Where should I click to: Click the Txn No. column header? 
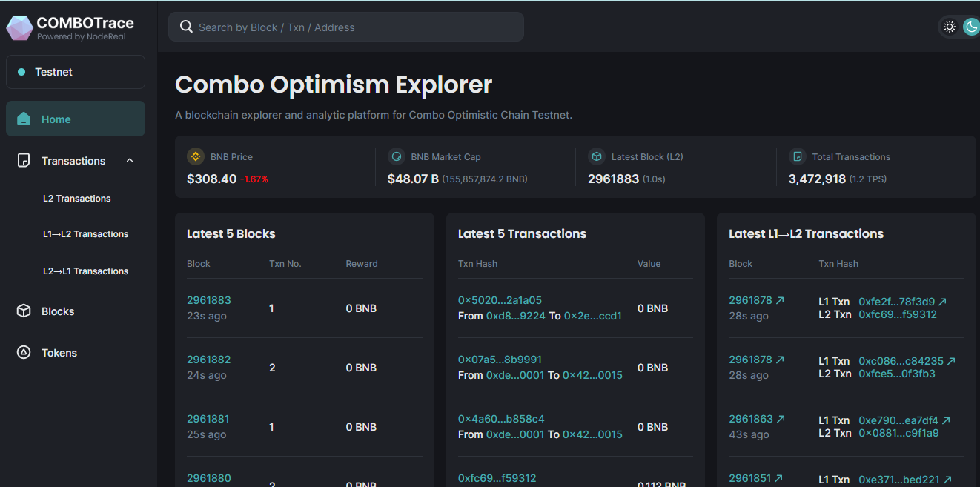click(x=285, y=264)
